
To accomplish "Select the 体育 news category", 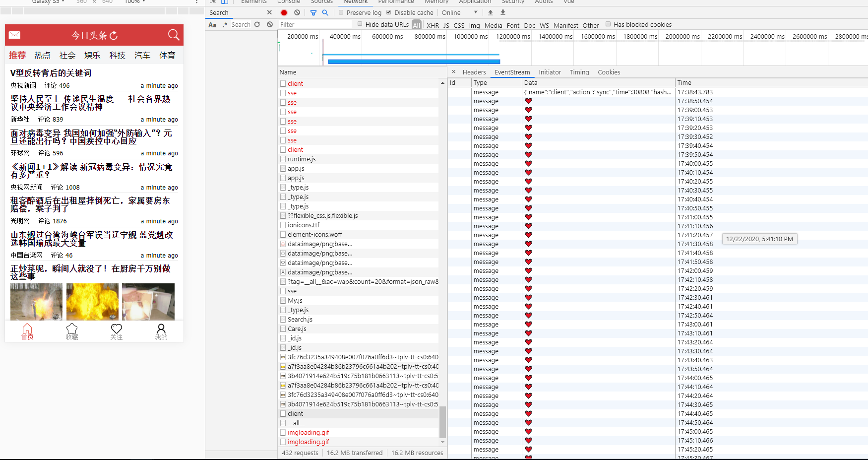I will tap(167, 55).
